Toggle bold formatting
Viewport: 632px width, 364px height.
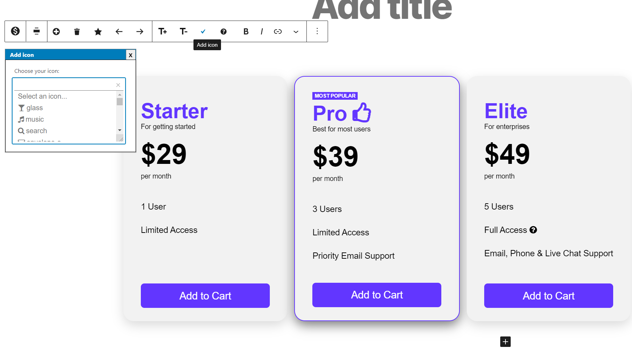pyautogui.click(x=246, y=31)
